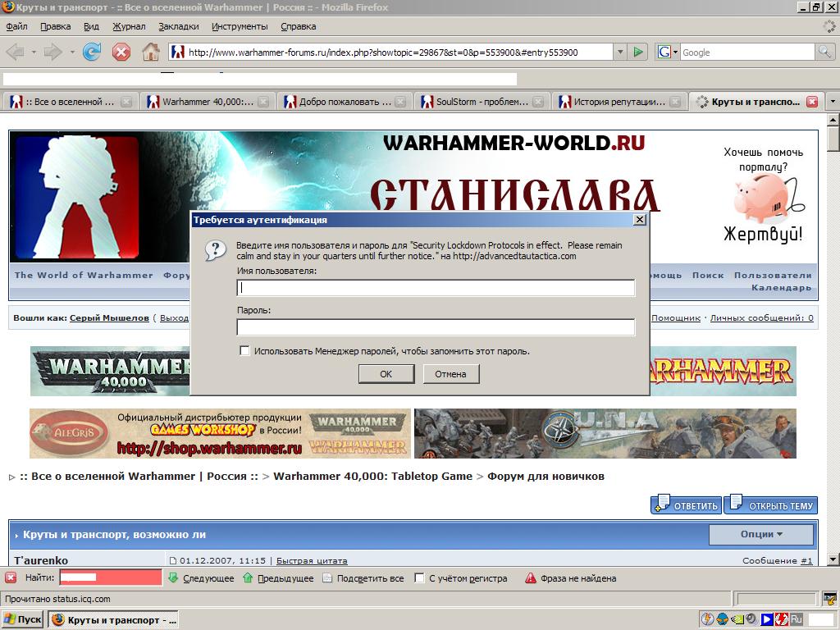Click the Back navigation arrow
Viewport: 840px width, 630px height.
point(15,52)
